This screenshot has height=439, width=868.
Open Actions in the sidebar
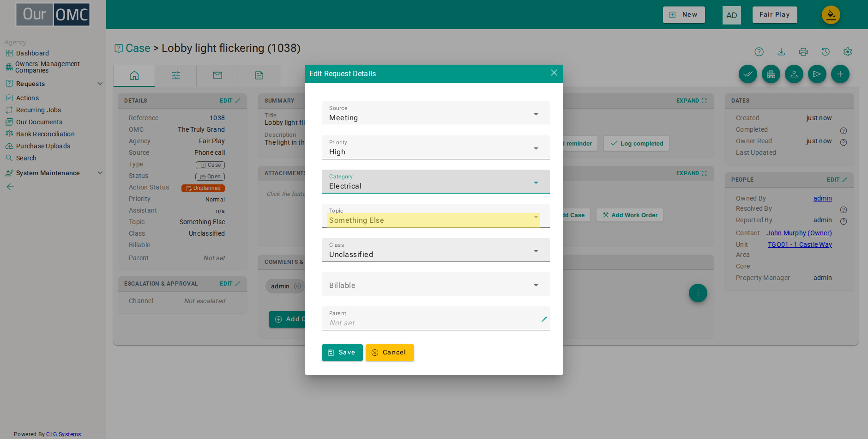(x=27, y=98)
